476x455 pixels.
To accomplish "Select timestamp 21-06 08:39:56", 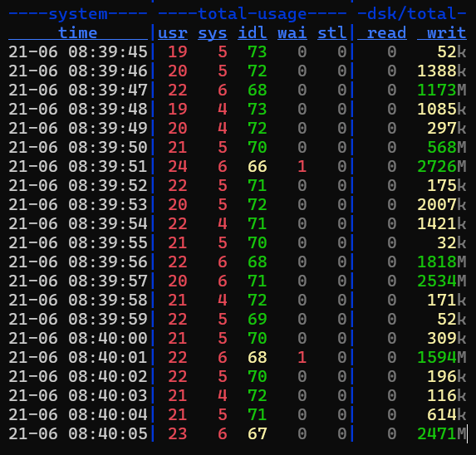I will pos(78,262).
